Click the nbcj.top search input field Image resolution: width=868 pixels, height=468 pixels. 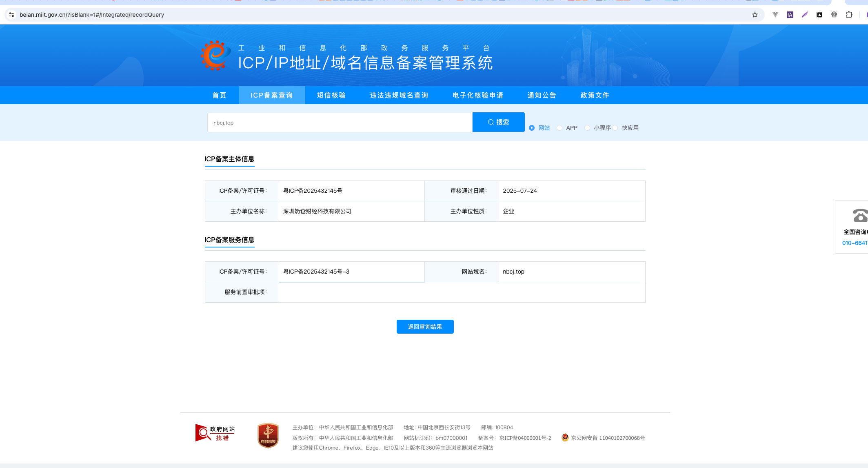coord(340,123)
